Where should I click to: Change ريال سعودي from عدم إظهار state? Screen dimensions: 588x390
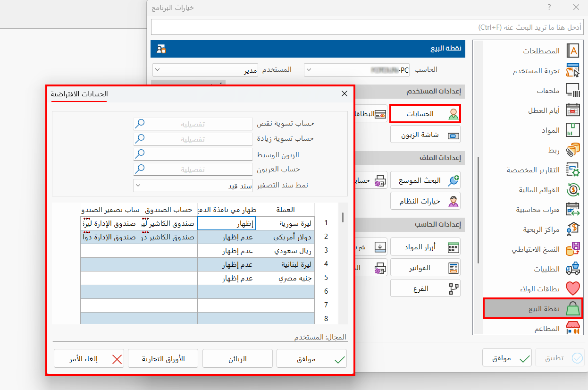(x=227, y=251)
